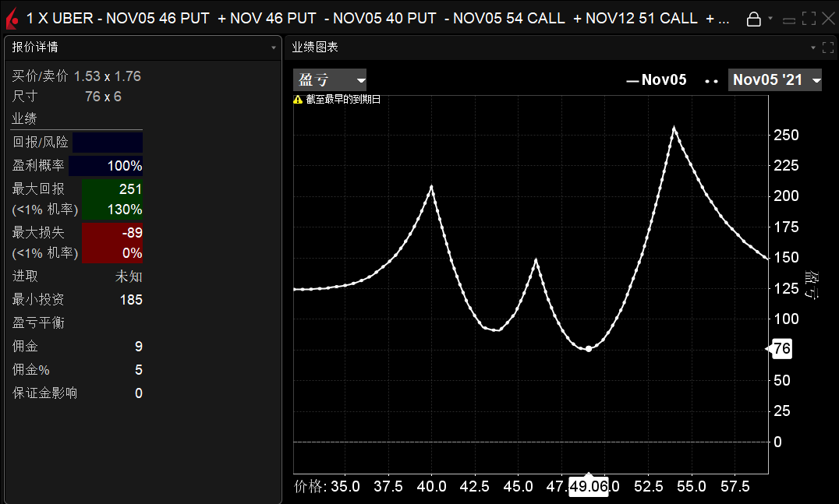The width and height of the screenshot is (839, 504).
Task: Click the 佣金% 5 value
Action: [139, 370]
